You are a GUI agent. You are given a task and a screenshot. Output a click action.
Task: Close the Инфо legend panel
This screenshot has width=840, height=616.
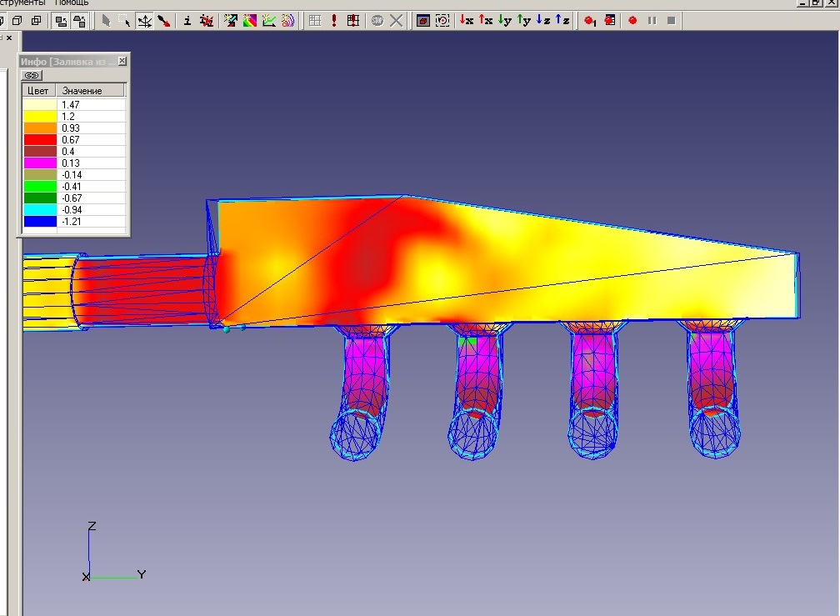[x=122, y=61]
